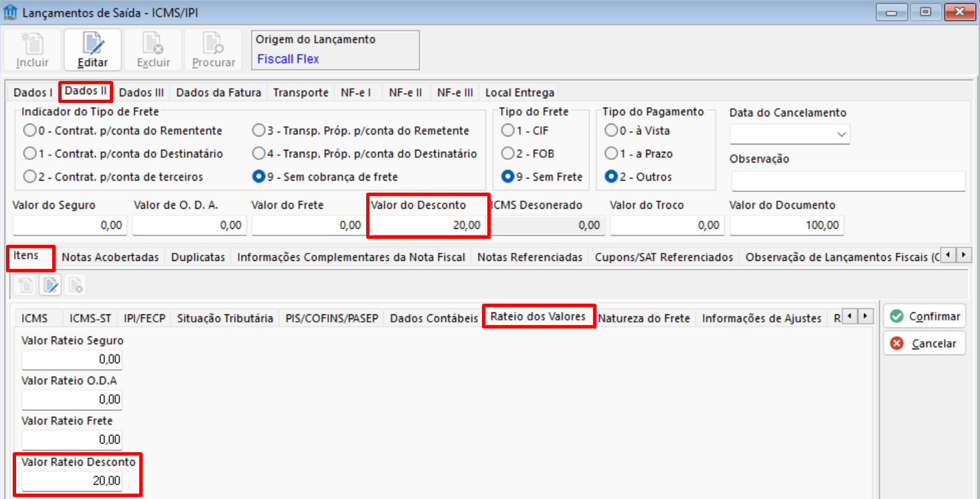Open Informações Complementares da Nota Fiscal tab
The image size is (980, 499).
pos(351,257)
